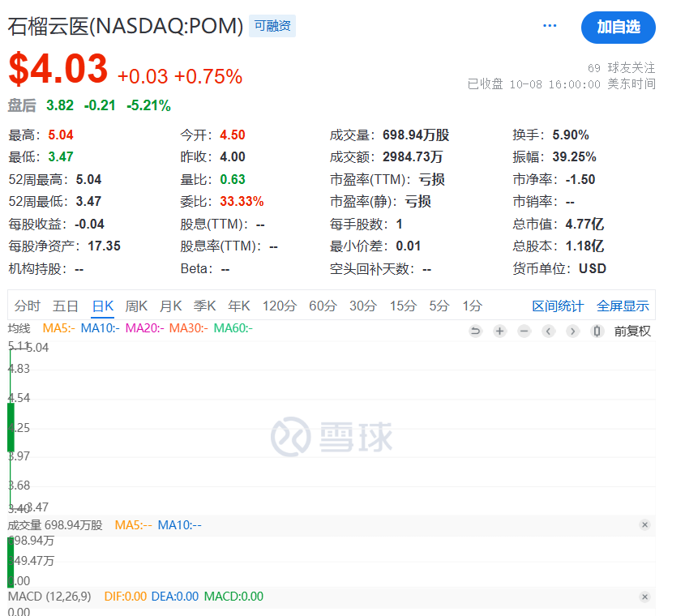Zoom out of the candlestick chart

[x=524, y=331]
